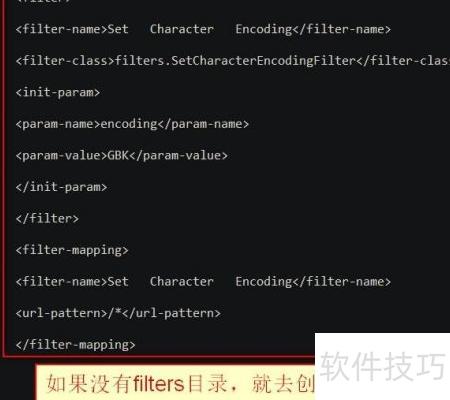Click the word encoding inside param-name

pos(129,124)
